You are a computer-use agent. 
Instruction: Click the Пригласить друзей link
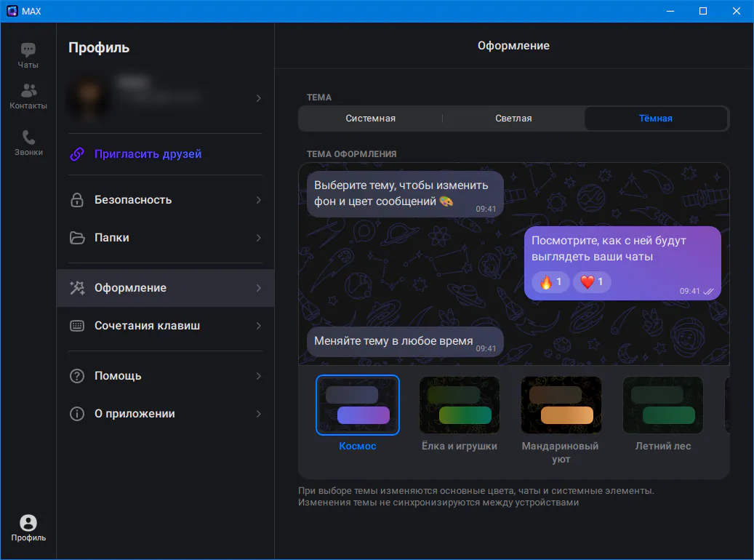click(148, 154)
